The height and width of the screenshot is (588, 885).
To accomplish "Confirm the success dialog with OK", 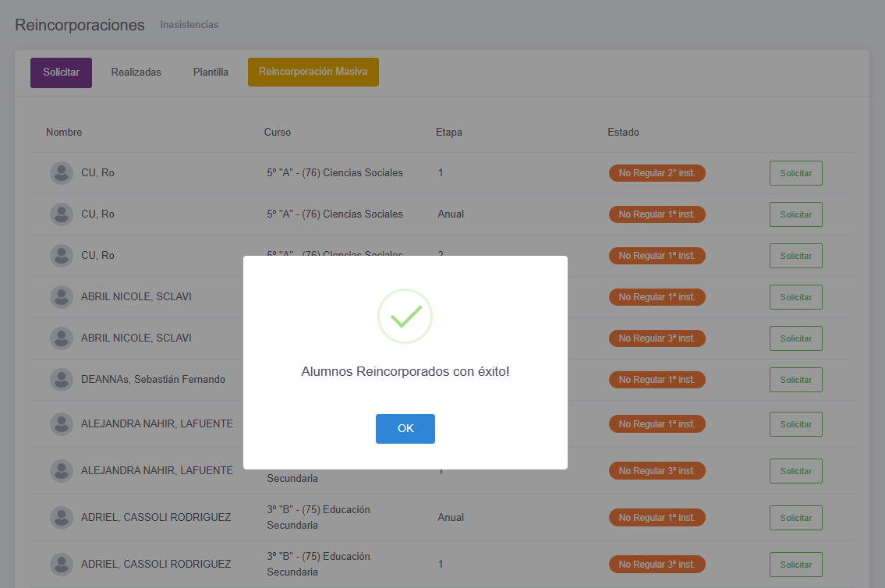I will tap(405, 428).
